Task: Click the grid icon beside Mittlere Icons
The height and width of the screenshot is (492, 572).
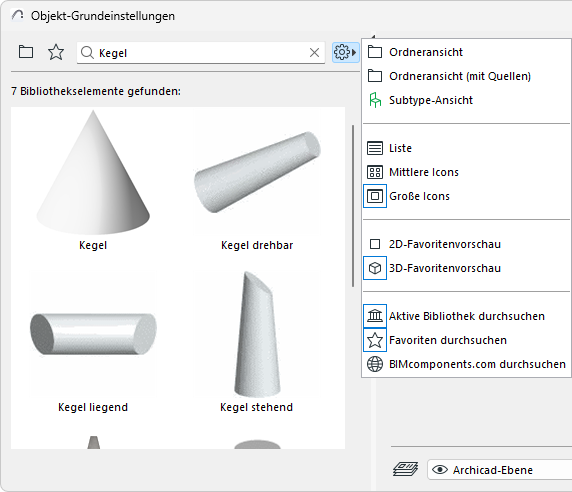Action: click(x=375, y=172)
